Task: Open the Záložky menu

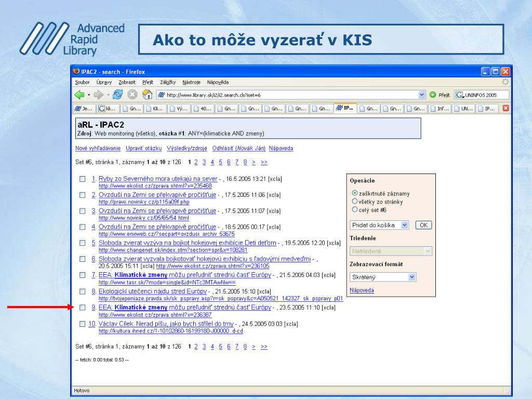Action: [168, 82]
